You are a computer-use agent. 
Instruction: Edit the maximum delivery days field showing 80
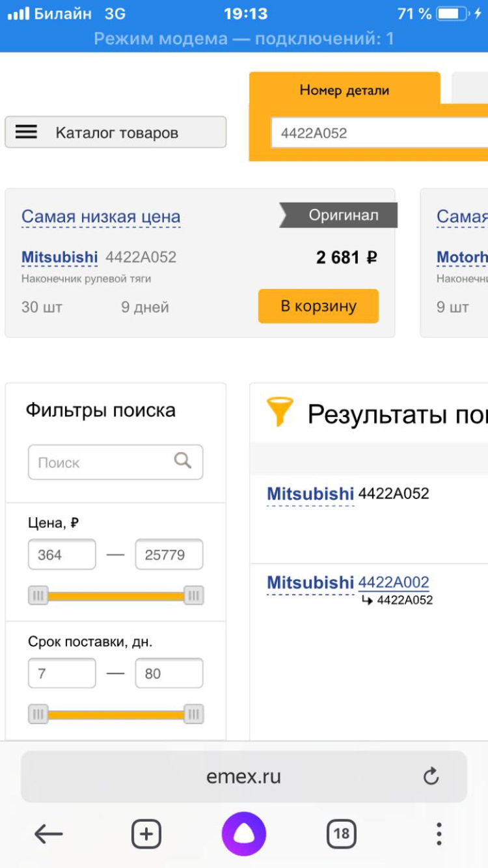tap(169, 673)
